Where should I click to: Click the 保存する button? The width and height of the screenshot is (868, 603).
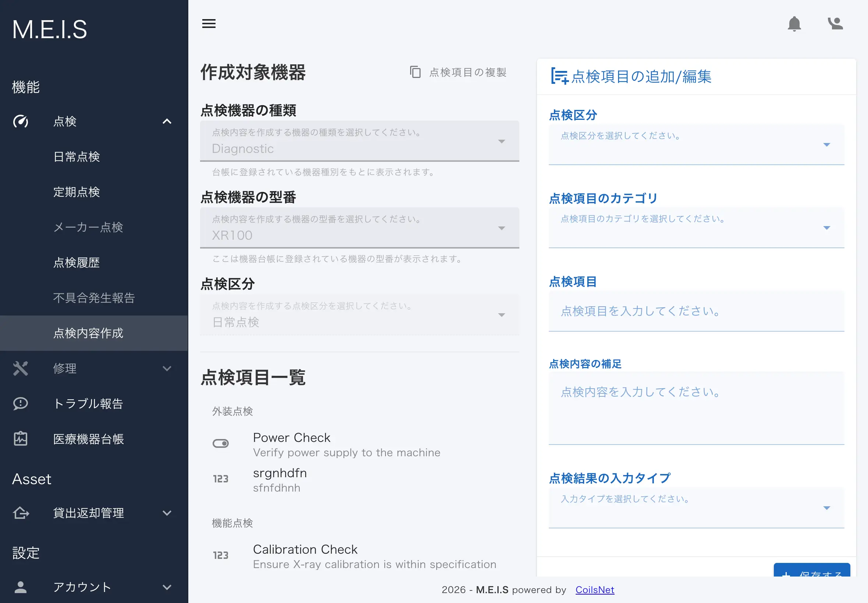(812, 570)
